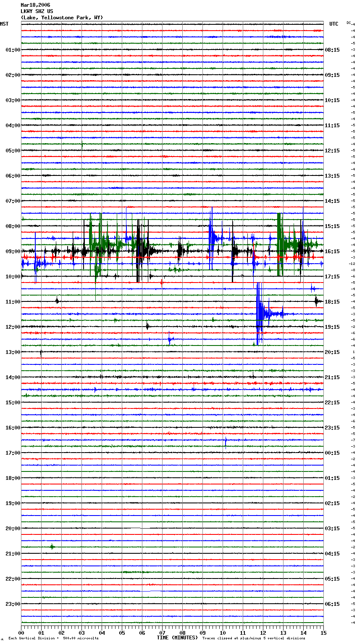Screen dimensions: 357x644
Task: Select the date header Mar18,2006
Action: click(x=35, y=5)
